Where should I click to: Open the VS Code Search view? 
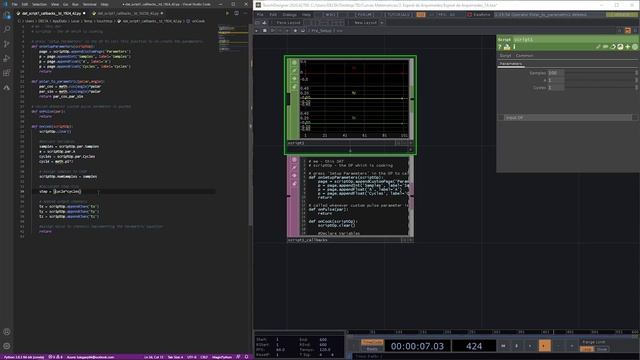pyautogui.click(x=7, y=29)
